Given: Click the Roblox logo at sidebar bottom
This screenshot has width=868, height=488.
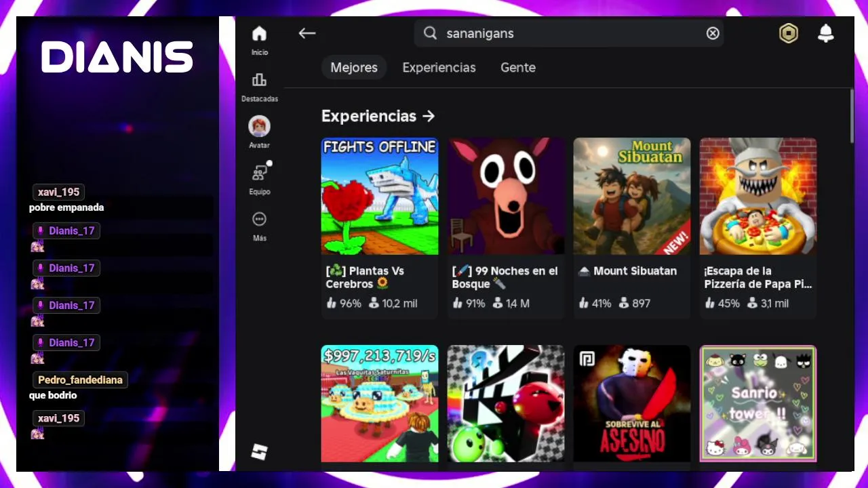Looking at the screenshot, I should [260, 452].
